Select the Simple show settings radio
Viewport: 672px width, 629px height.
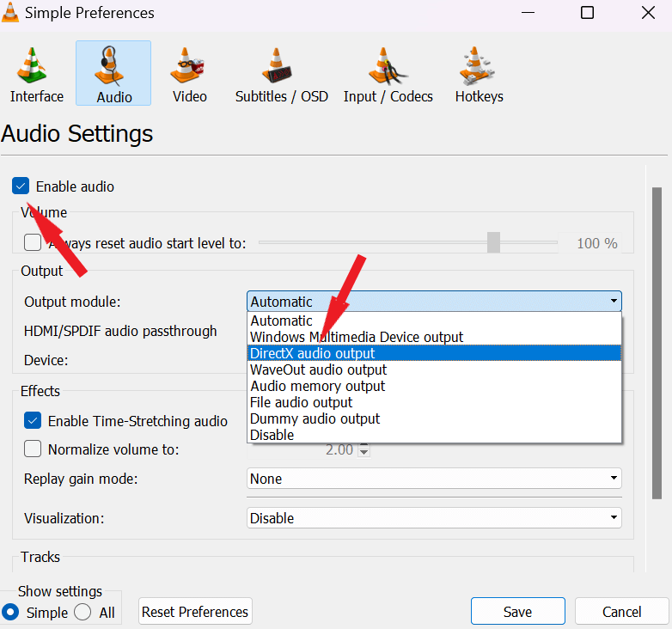coord(10,613)
